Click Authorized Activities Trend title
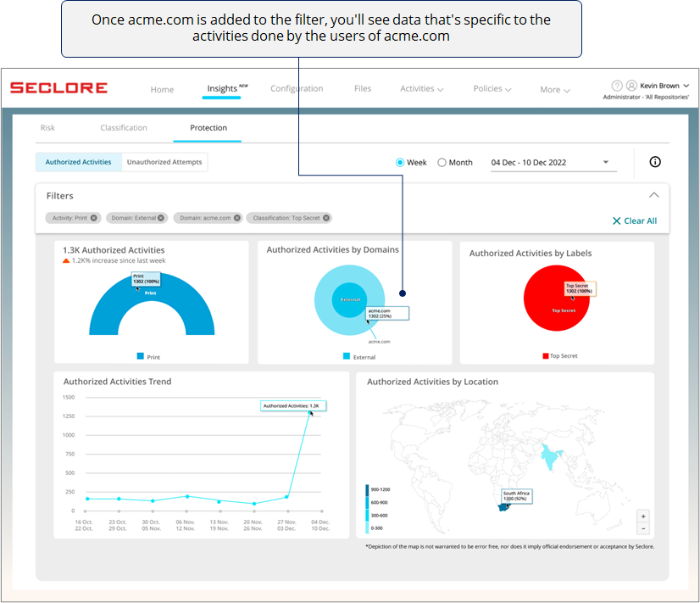 118,382
